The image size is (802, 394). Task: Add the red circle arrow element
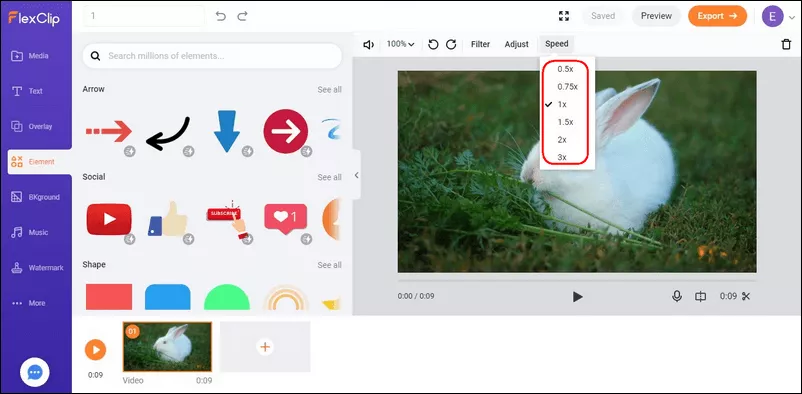click(x=286, y=132)
